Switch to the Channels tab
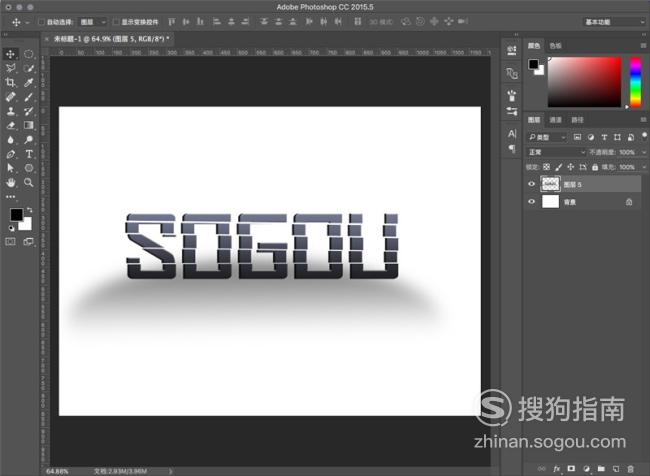650x476 pixels. pyautogui.click(x=555, y=120)
